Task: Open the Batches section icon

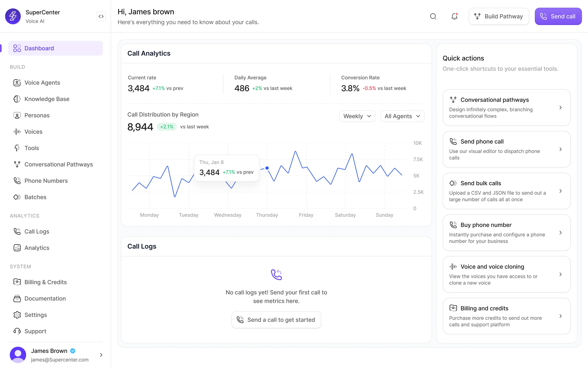Action: click(x=17, y=197)
